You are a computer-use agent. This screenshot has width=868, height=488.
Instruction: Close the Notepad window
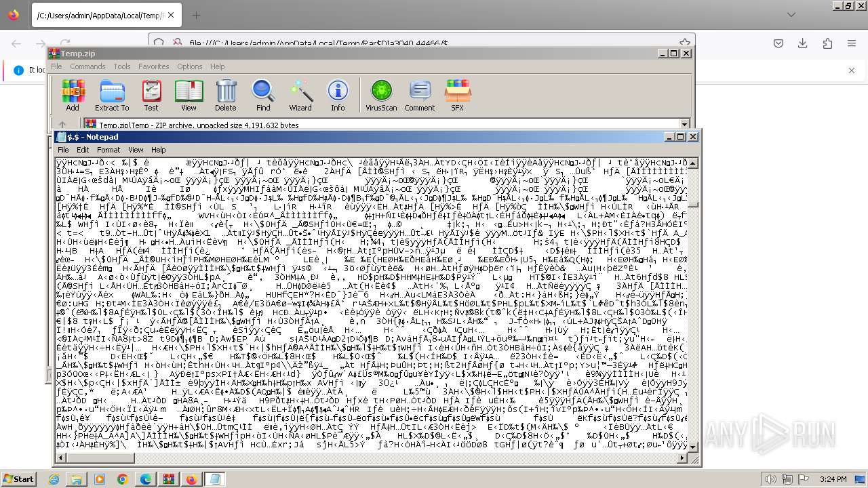(x=693, y=137)
